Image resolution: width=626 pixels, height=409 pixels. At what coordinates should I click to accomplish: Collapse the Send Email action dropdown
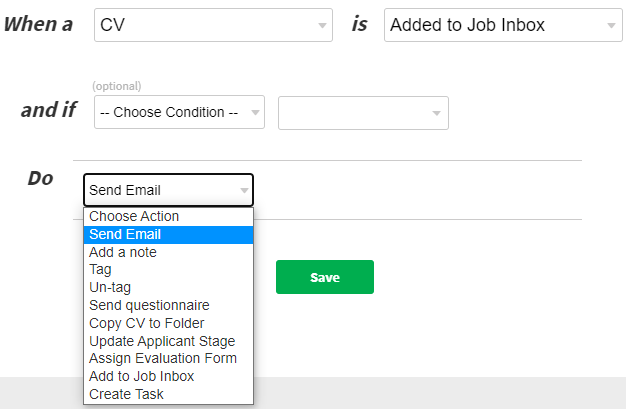click(x=168, y=190)
